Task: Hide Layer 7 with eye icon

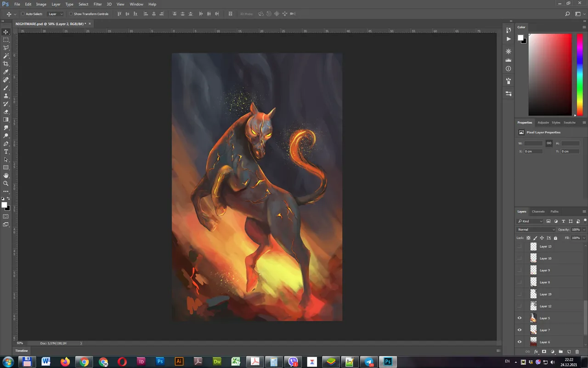Action: [520, 330]
